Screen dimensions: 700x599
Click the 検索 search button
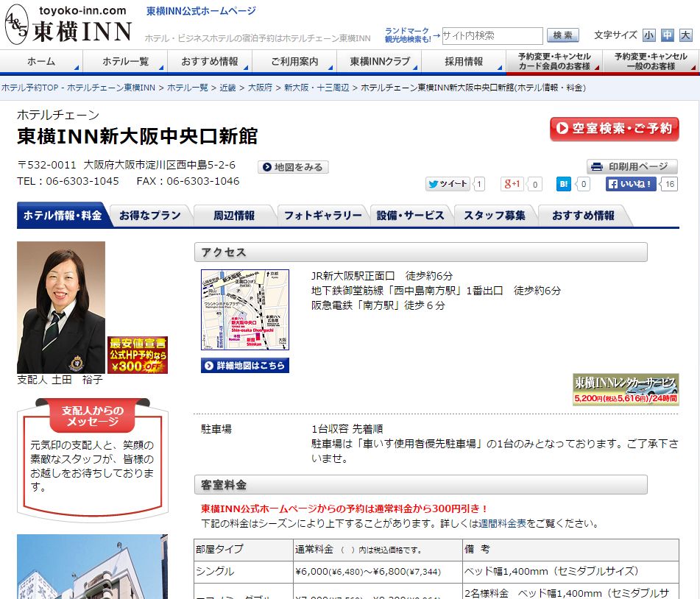pos(562,35)
